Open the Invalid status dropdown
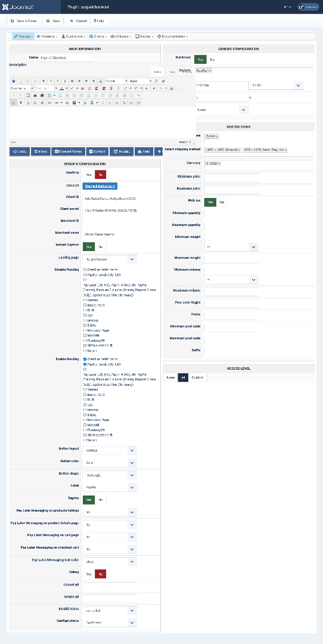This screenshot has width=323, height=644. 110,611
